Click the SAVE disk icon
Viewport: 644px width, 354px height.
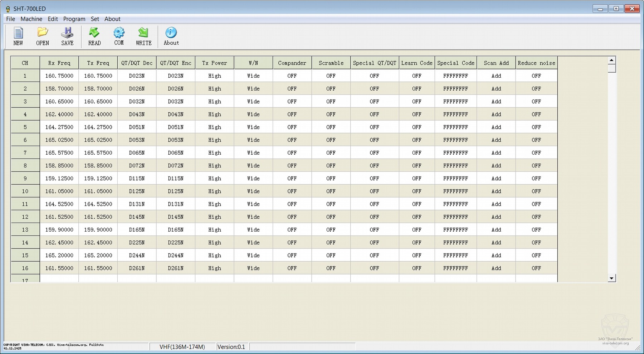pyautogui.click(x=67, y=36)
